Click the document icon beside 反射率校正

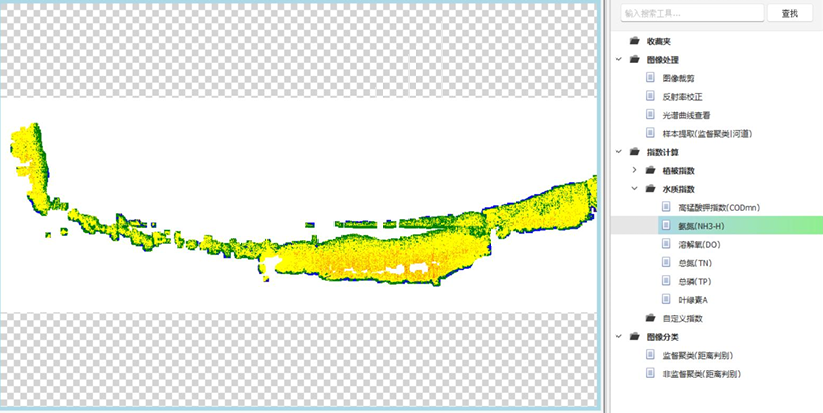(650, 97)
